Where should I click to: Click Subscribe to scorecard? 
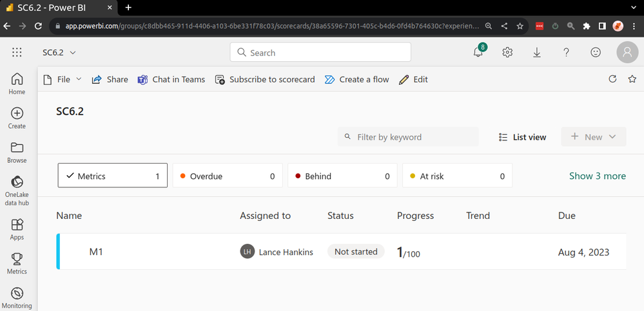(265, 80)
